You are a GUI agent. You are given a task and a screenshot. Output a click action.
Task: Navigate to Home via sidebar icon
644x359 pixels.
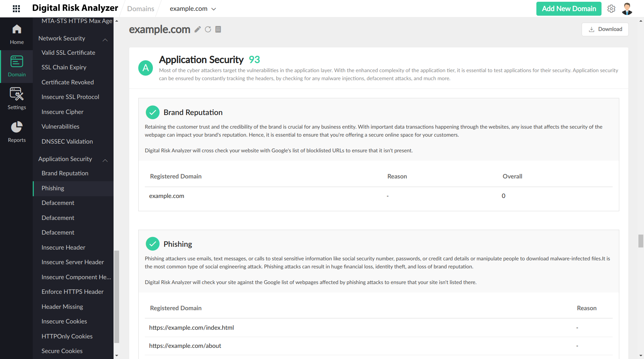(16, 33)
